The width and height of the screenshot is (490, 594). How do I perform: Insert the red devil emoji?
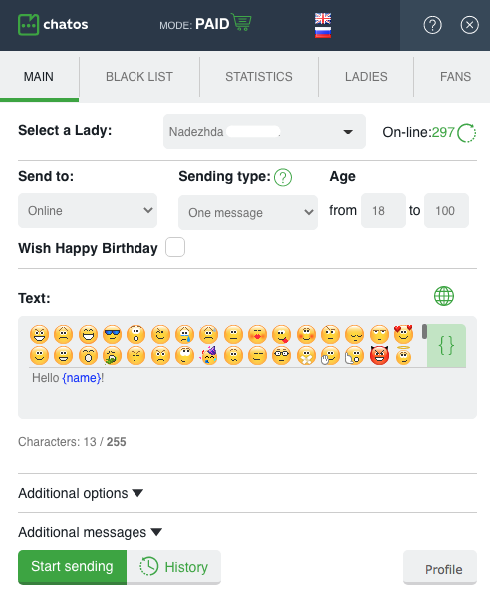click(379, 356)
